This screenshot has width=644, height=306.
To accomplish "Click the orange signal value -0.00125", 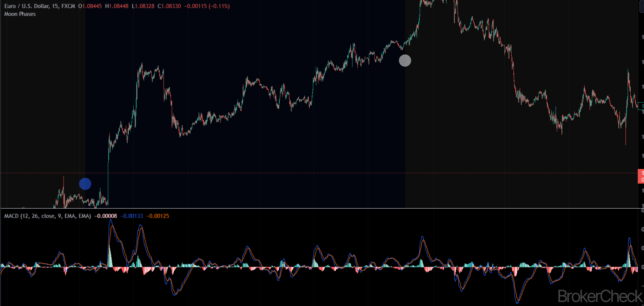I will pos(158,216).
